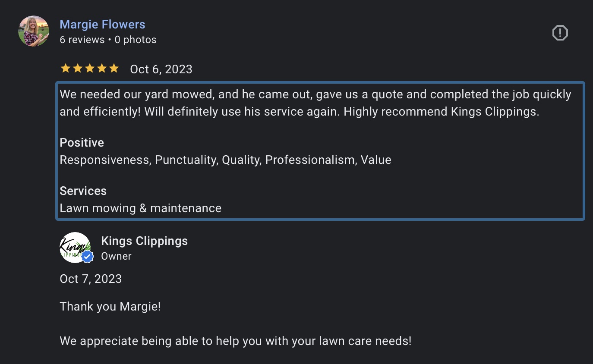The width and height of the screenshot is (593, 364).
Task: Click the Lawn mowing & maintenance text
Action: [140, 208]
